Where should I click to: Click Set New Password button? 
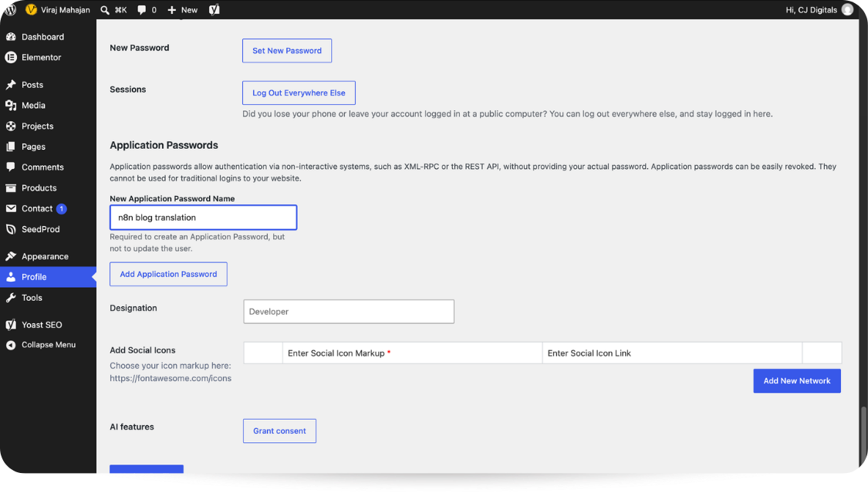pos(287,50)
